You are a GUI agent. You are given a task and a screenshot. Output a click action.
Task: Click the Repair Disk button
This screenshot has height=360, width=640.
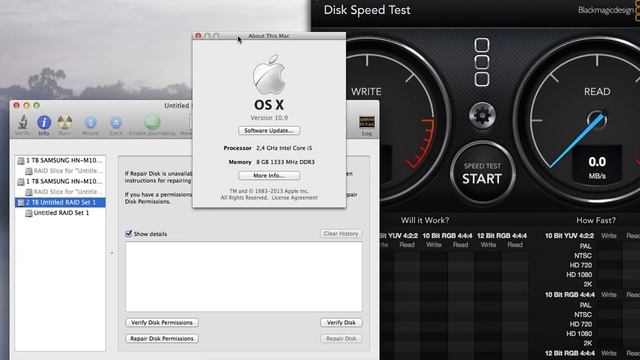(341, 338)
